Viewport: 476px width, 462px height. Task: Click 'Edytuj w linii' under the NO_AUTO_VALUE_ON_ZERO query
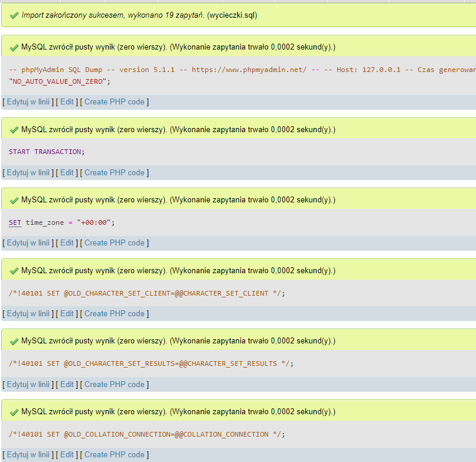[28, 101]
